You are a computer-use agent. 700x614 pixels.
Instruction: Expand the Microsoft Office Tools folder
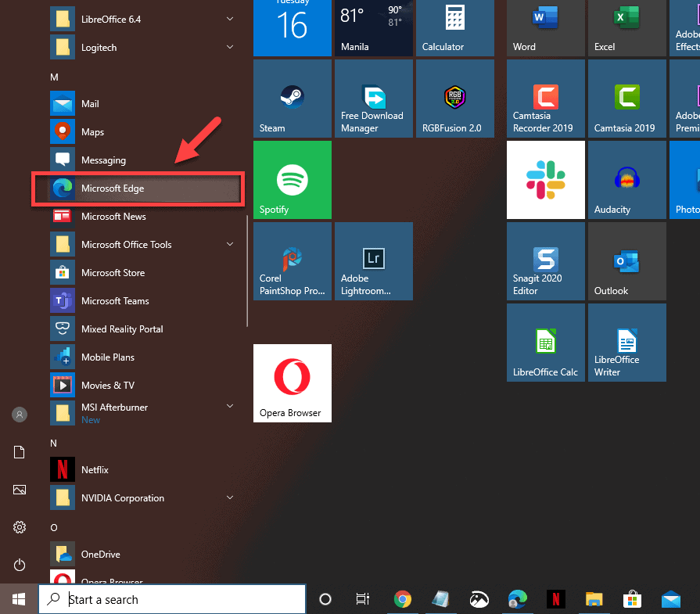[x=143, y=245]
